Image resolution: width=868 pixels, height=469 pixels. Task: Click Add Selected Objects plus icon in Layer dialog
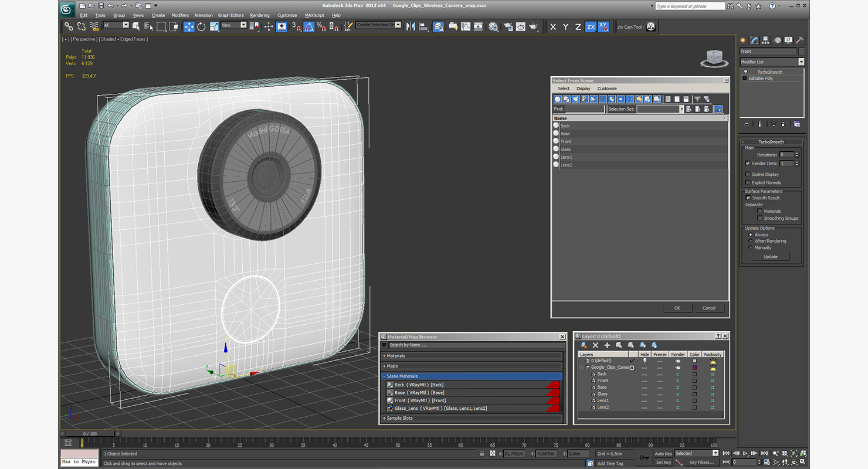click(607, 345)
